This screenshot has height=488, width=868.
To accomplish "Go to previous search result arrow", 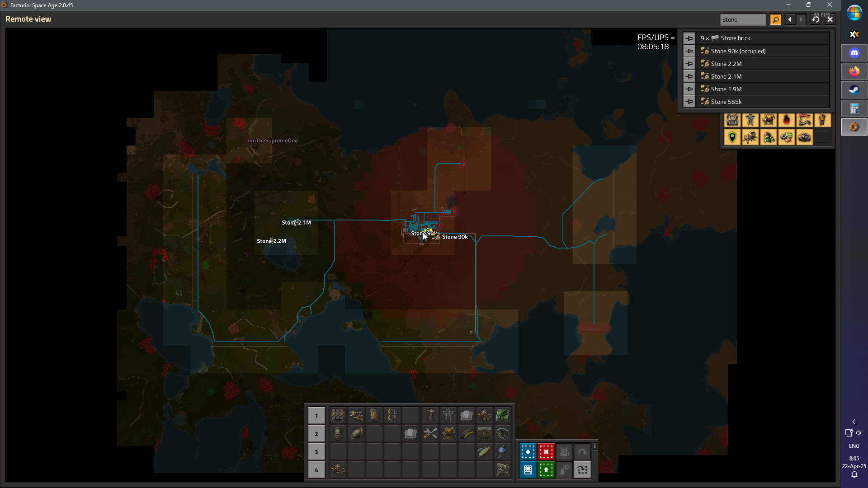I will coord(790,19).
